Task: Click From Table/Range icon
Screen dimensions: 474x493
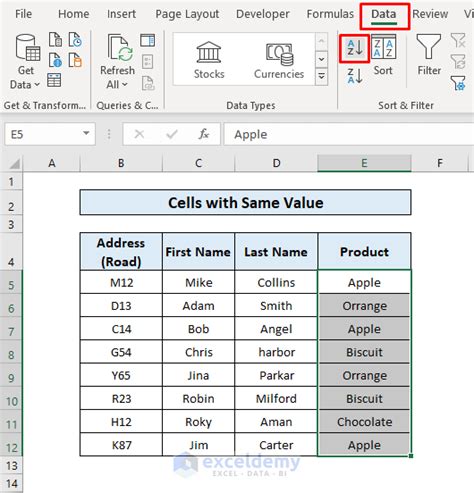Action: click(54, 80)
